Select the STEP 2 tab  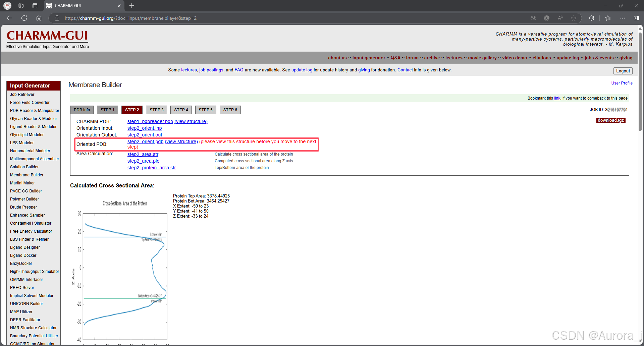[132, 110]
